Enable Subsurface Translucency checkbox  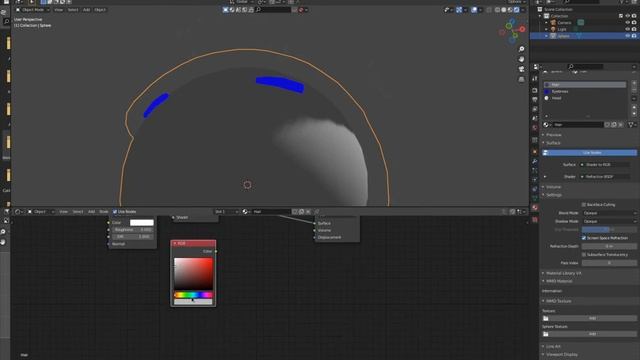click(x=584, y=254)
